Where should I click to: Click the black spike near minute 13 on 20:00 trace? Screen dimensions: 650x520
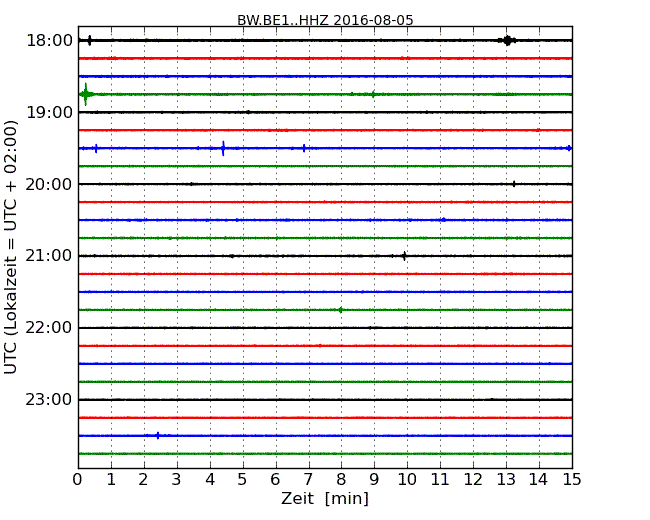coord(514,184)
